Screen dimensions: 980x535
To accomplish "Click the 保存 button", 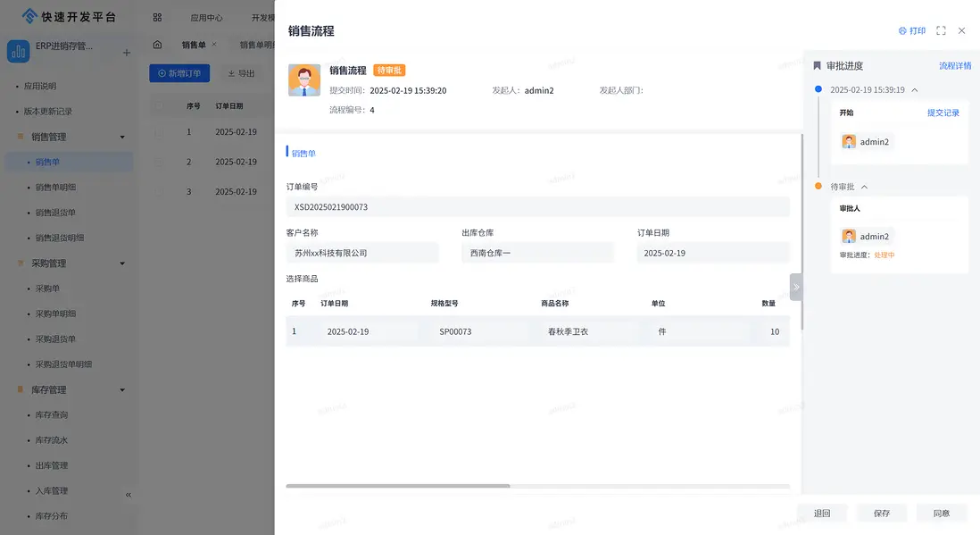I will tap(882, 513).
